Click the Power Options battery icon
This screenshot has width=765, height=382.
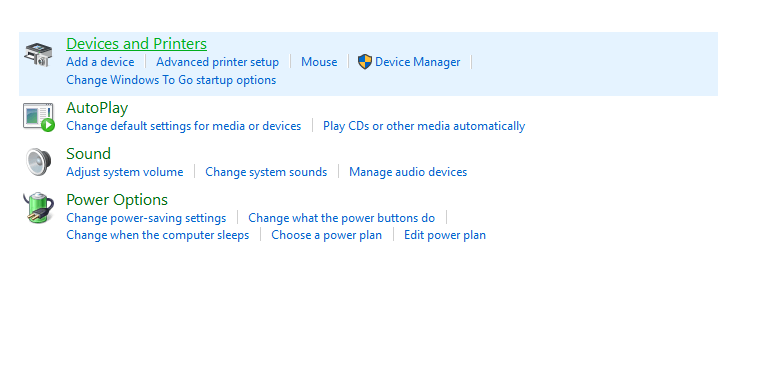coord(39,208)
